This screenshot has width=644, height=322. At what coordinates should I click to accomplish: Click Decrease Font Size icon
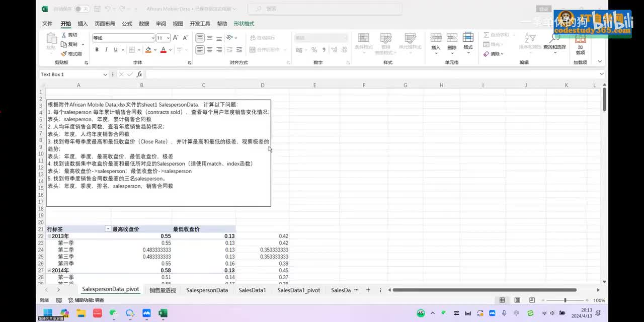(x=185, y=38)
